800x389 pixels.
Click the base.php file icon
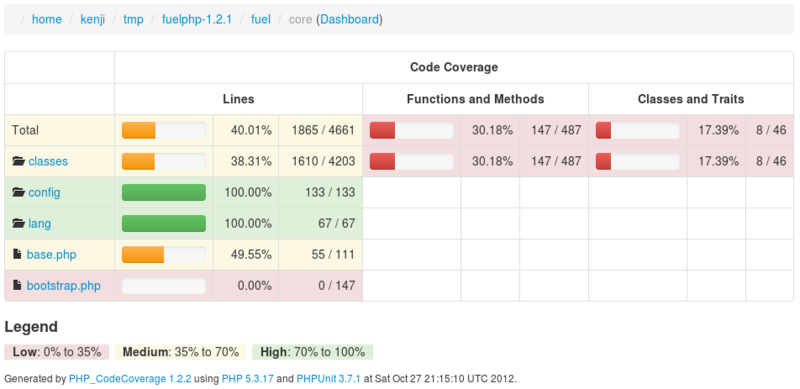pos(17,254)
